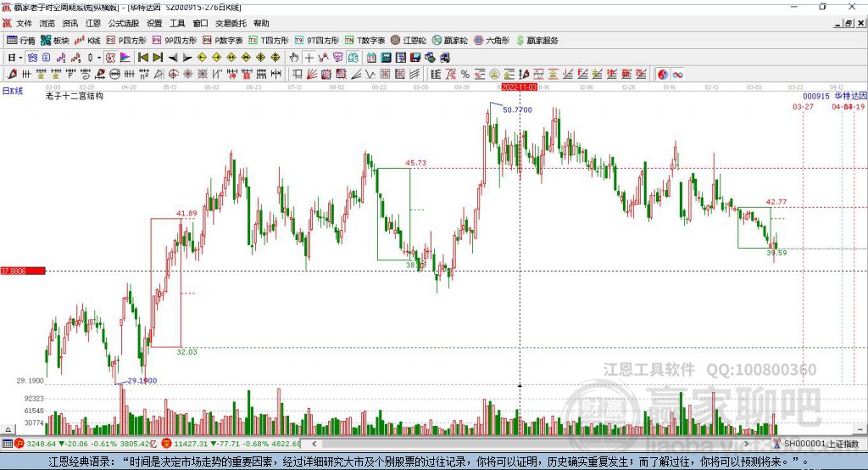Image resolution: width=868 pixels, height=470 pixels.
Task: Select the hand pan tool
Action: (x=294, y=58)
